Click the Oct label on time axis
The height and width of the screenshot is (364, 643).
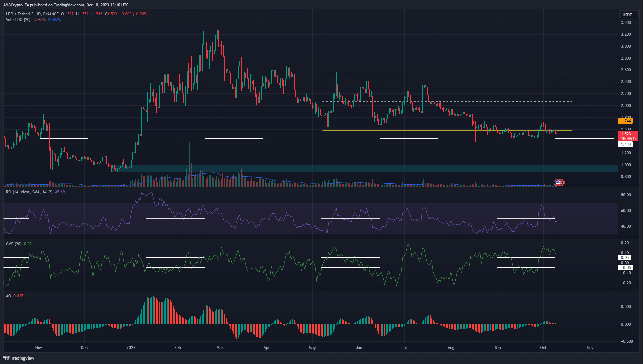[543, 348]
